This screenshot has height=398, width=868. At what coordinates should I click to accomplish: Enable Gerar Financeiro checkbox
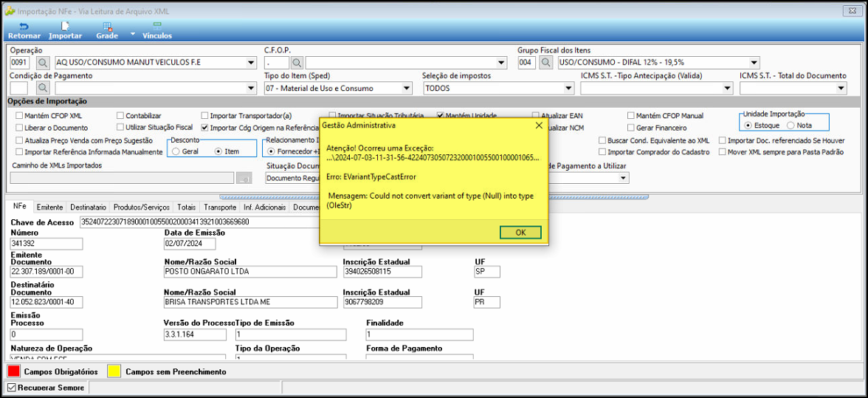631,127
